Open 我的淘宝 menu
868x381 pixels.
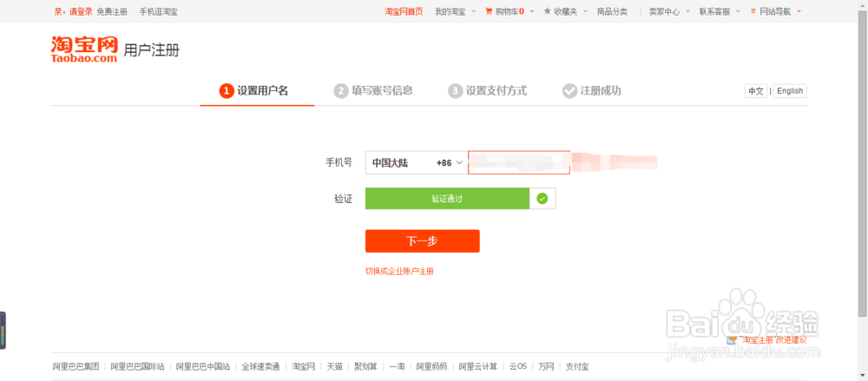point(450,11)
